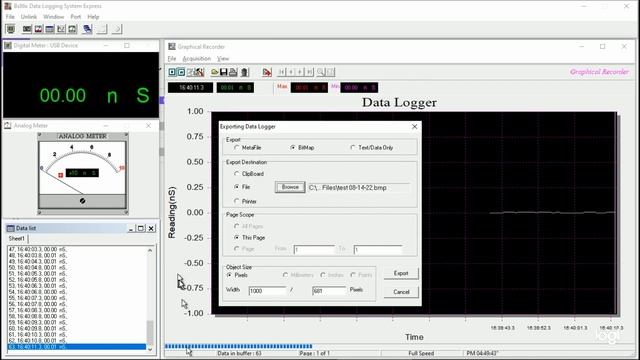Viewport: 640px width, 360px height.
Task: Click third icon in Graphical Recorder toolbar
Action: click(190, 72)
